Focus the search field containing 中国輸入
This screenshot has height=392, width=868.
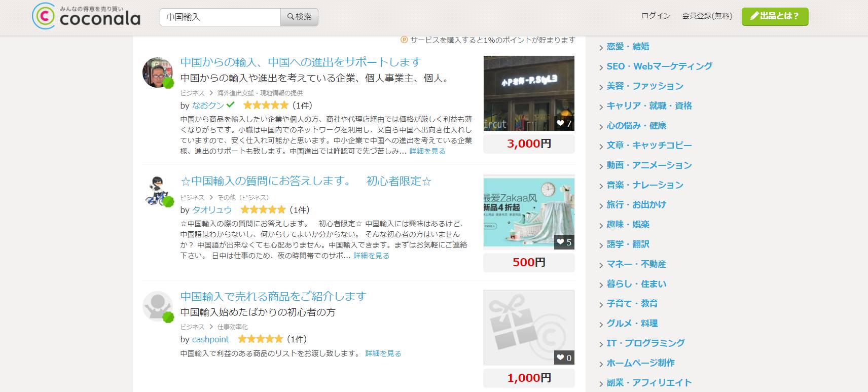point(220,17)
